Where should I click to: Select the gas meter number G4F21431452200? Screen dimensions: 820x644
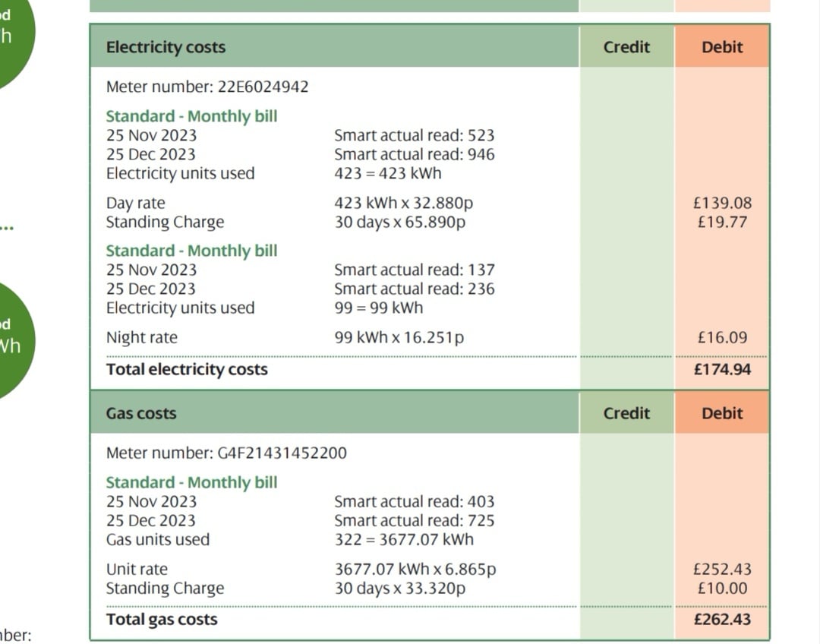282,453
